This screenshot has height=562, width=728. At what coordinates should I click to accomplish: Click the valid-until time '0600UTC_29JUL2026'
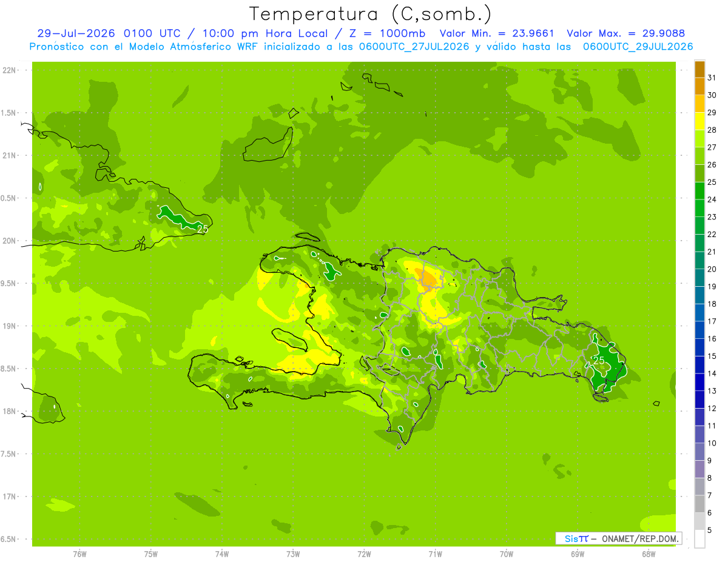[x=638, y=47]
